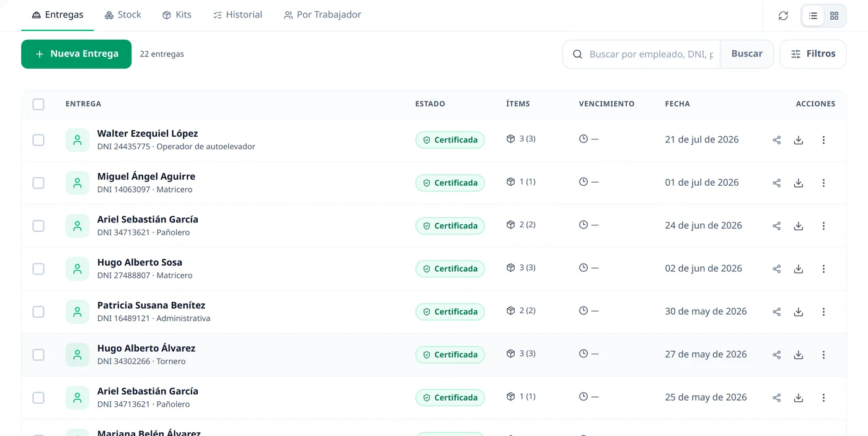Click Certificada badge for Walter Ezequiel López
Viewport: 868px width, 436px height.
(450, 140)
